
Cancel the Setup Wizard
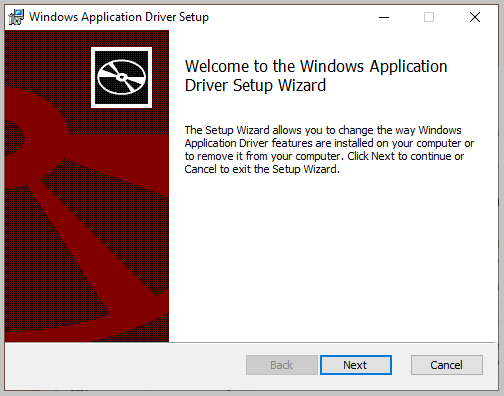click(x=447, y=365)
